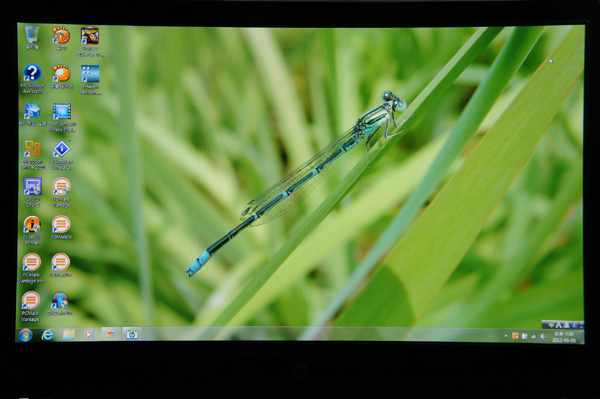
Task: Select the CPUID CPU-Z desktop shortcut
Action: [x=33, y=192]
